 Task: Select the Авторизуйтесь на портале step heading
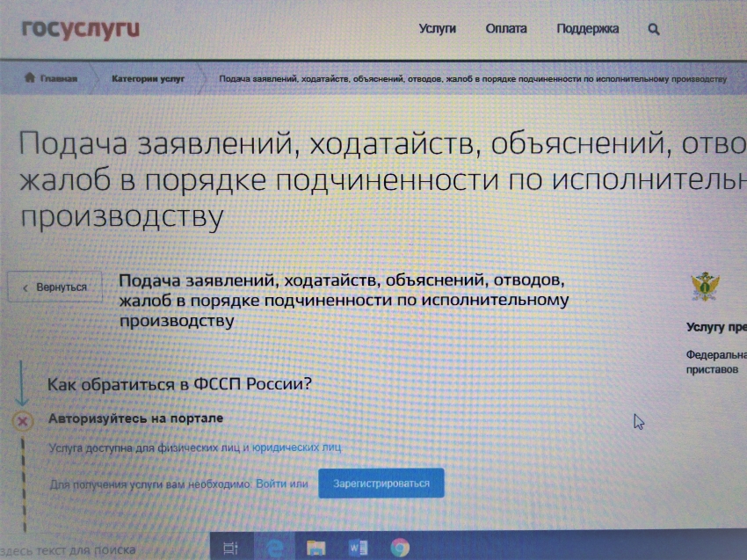135,418
